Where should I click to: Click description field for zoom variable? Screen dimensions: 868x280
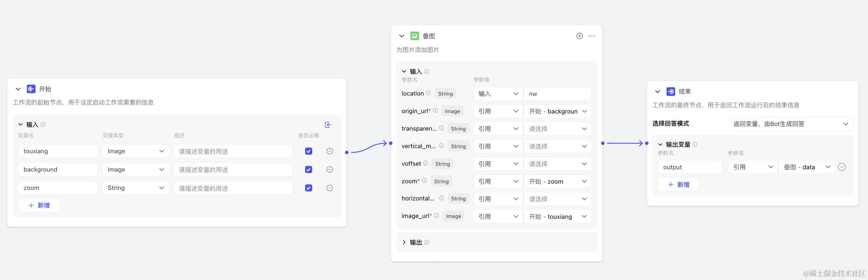(233, 188)
